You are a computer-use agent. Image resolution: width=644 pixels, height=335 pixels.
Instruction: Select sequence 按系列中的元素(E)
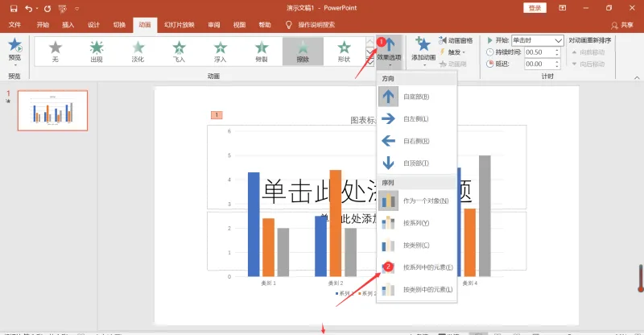coord(417,267)
